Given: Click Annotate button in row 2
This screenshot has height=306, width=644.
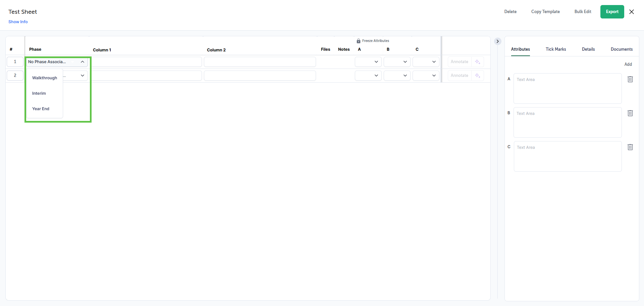Looking at the screenshot, I should (x=460, y=76).
